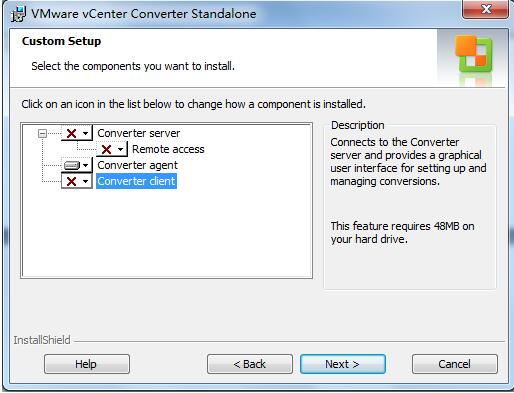
Task: Select the Remote access tree item
Action: 168,149
